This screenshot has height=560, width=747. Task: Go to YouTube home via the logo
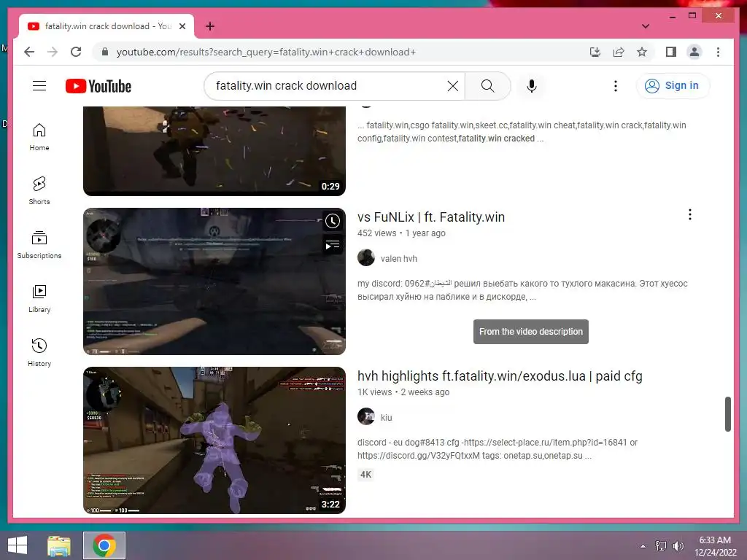point(98,86)
